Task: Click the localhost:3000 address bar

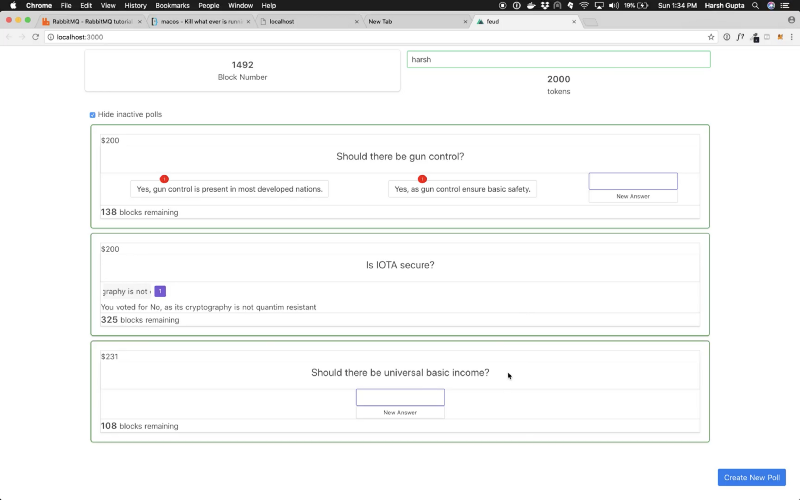Action: coord(380,37)
